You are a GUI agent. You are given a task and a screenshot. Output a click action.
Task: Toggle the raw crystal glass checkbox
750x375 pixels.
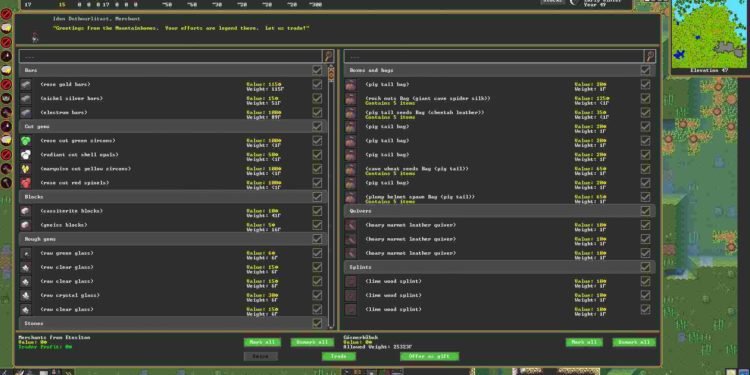317,296
